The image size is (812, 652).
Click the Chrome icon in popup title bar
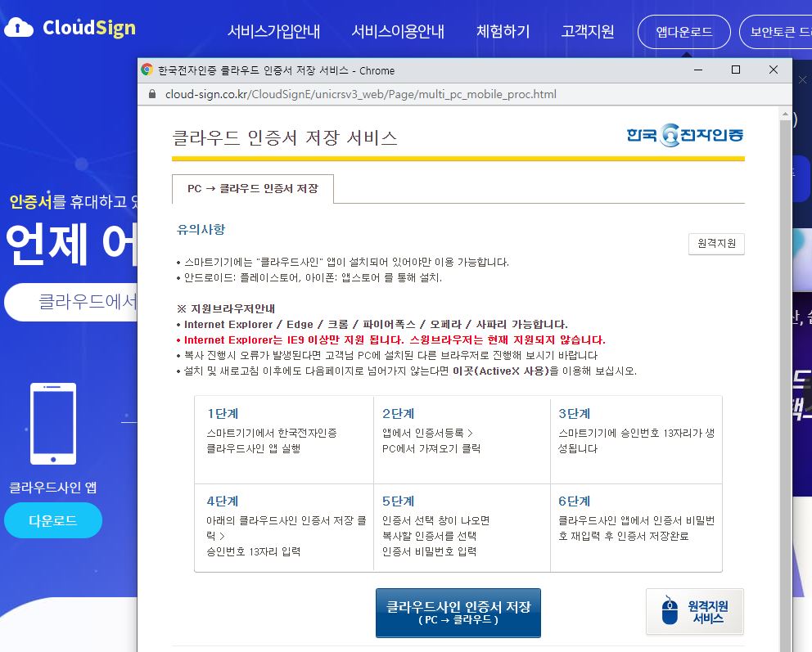pos(147,70)
